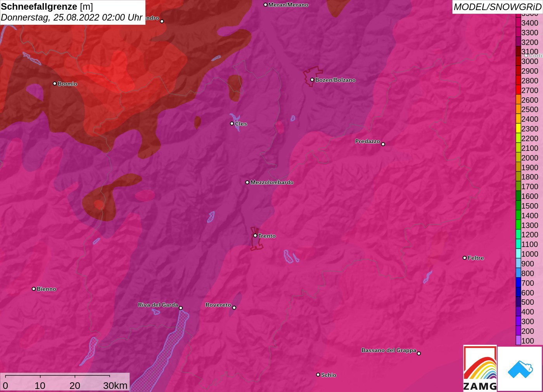Click the Bassano del Grappa label text
The width and height of the screenshot is (543, 392).
point(389,350)
